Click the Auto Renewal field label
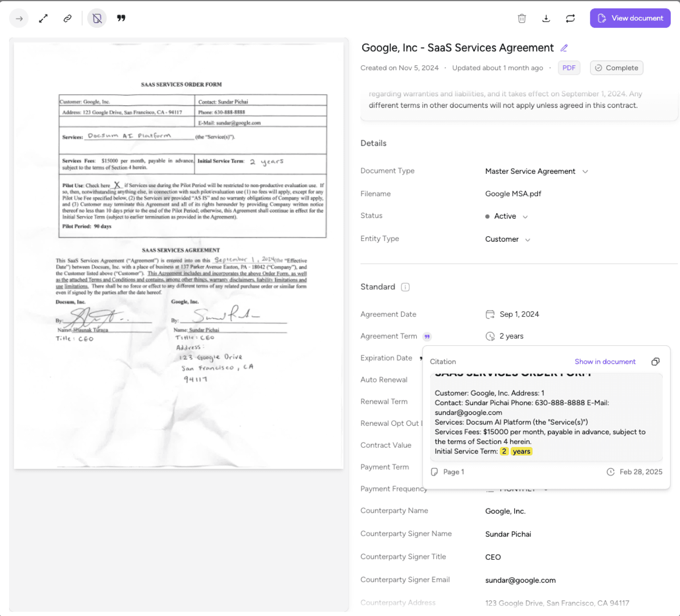The image size is (680, 616). pos(384,380)
